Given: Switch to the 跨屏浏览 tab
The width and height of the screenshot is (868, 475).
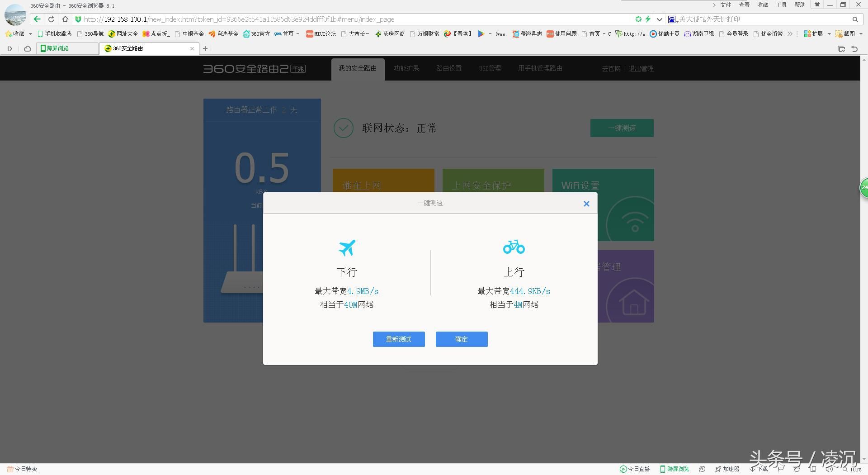Looking at the screenshot, I should coord(67,48).
